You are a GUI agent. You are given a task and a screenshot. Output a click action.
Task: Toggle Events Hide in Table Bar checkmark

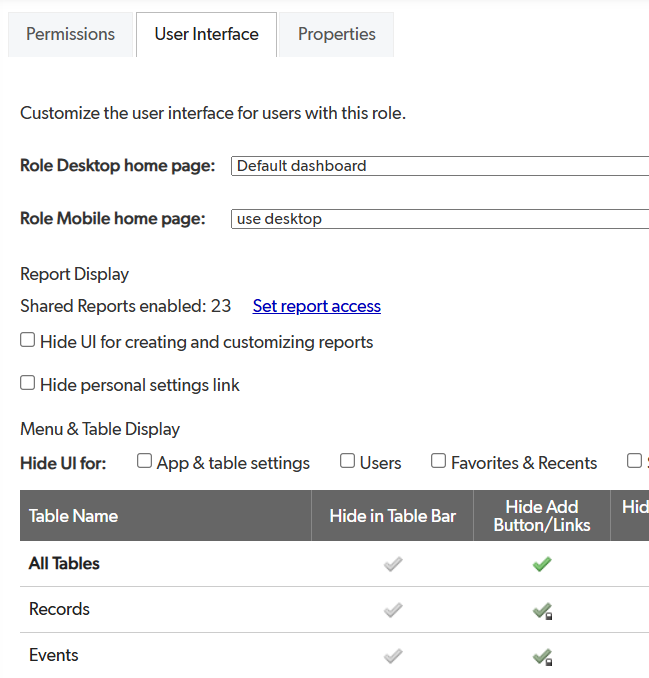(393, 656)
